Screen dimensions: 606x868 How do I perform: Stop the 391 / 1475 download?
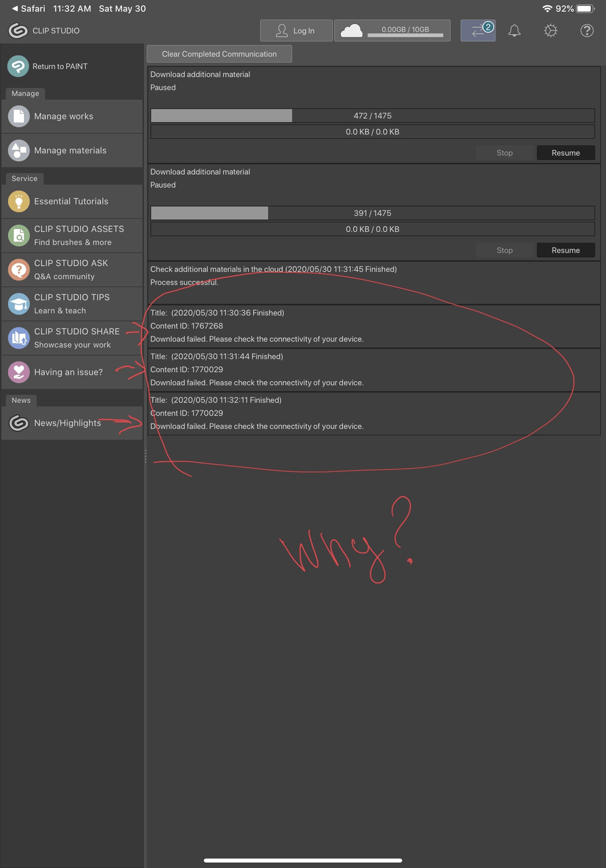click(x=504, y=250)
